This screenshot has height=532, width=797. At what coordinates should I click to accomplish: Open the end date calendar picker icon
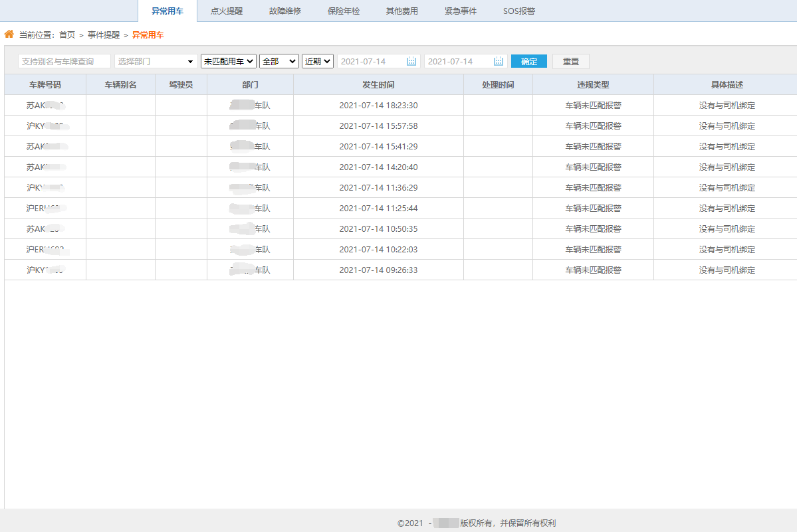(x=498, y=60)
